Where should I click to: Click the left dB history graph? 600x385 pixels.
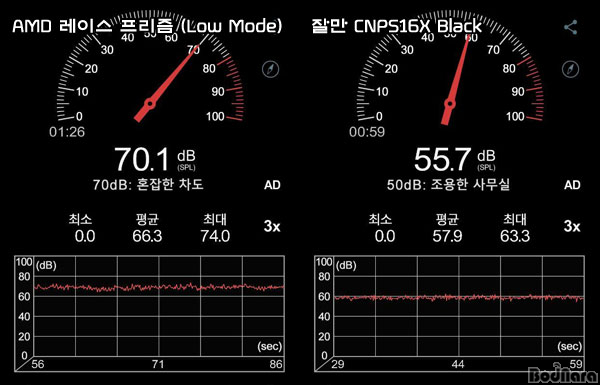[149, 313]
